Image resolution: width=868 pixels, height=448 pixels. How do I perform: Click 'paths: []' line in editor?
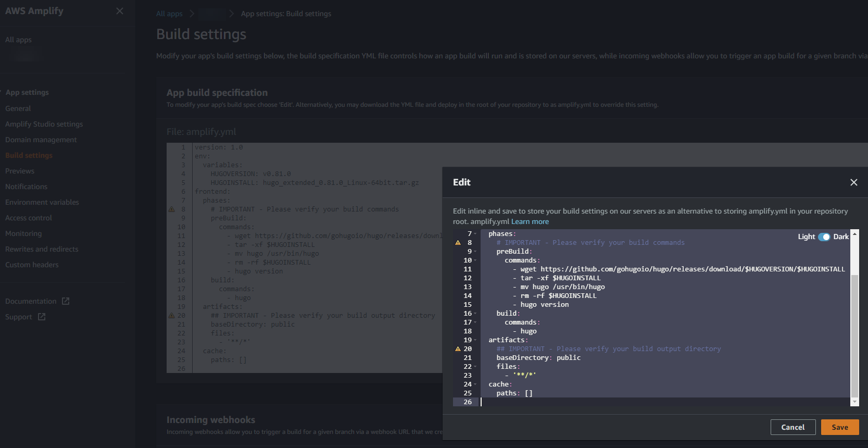coord(514,393)
